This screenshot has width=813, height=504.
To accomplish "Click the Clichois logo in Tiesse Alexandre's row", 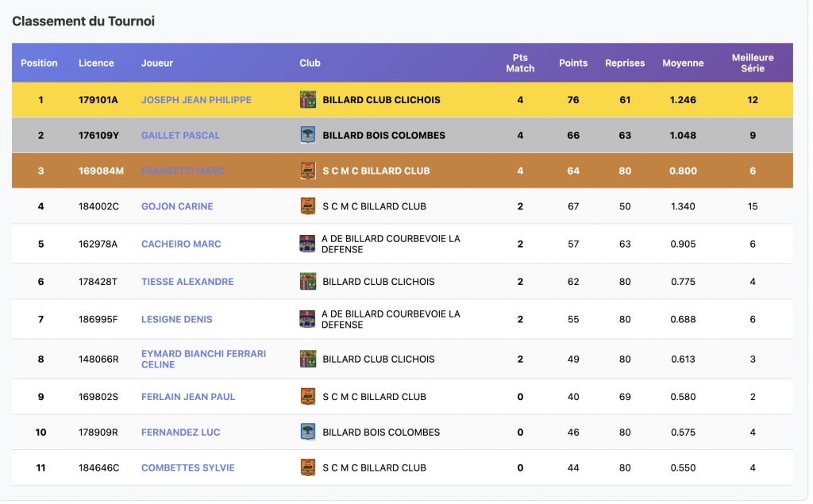I will pyautogui.click(x=307, y=282).
